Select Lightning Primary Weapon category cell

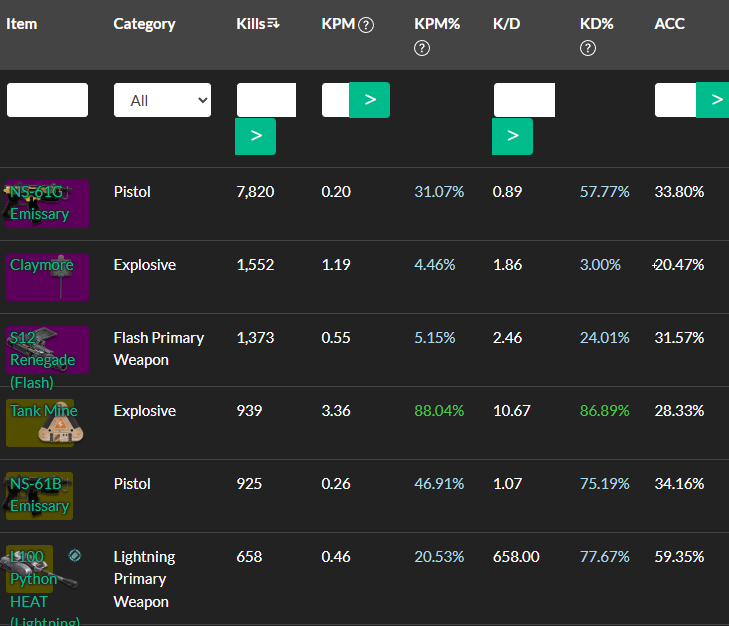(x=144, y=579)
